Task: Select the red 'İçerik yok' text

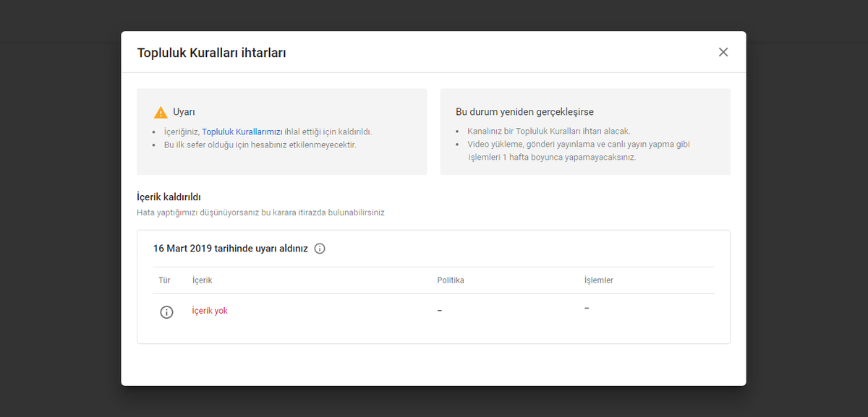Action: (210, 311)
